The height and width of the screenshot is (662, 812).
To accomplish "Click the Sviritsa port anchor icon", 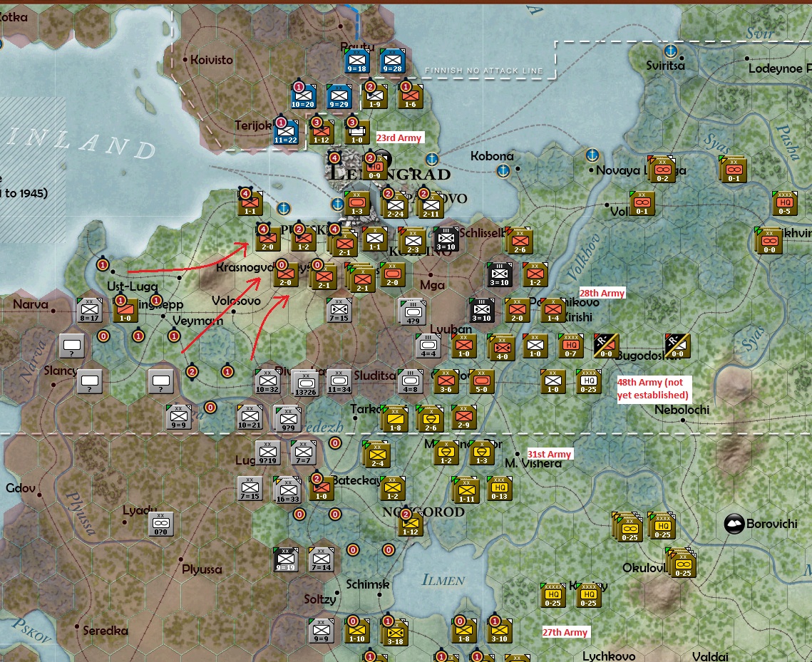I will pos(671,51).
